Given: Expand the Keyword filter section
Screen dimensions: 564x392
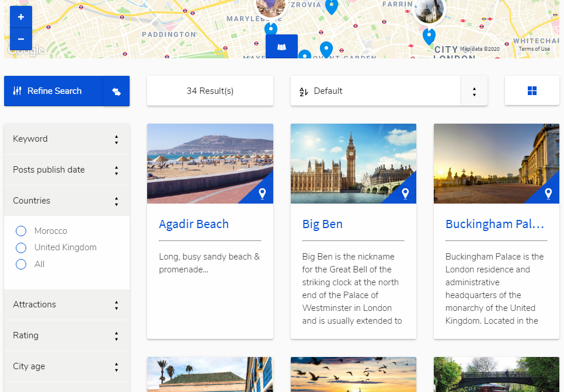Looking at the screenshot, I should (67, 139).
